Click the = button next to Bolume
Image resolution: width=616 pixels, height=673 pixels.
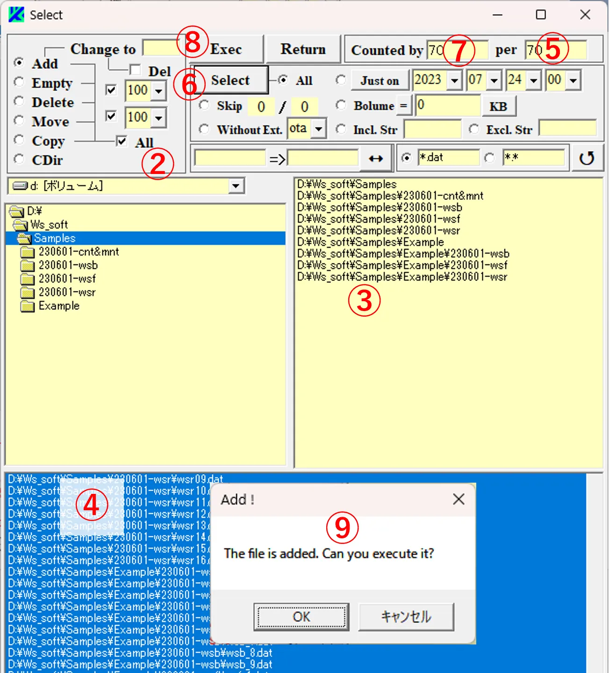pyautogui.click(x=403, y=106)
